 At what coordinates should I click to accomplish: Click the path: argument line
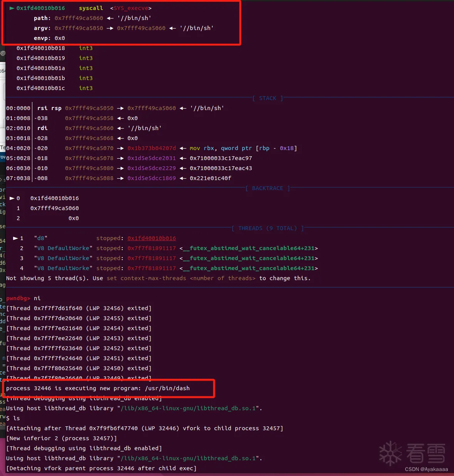click(x=92, y=18)
